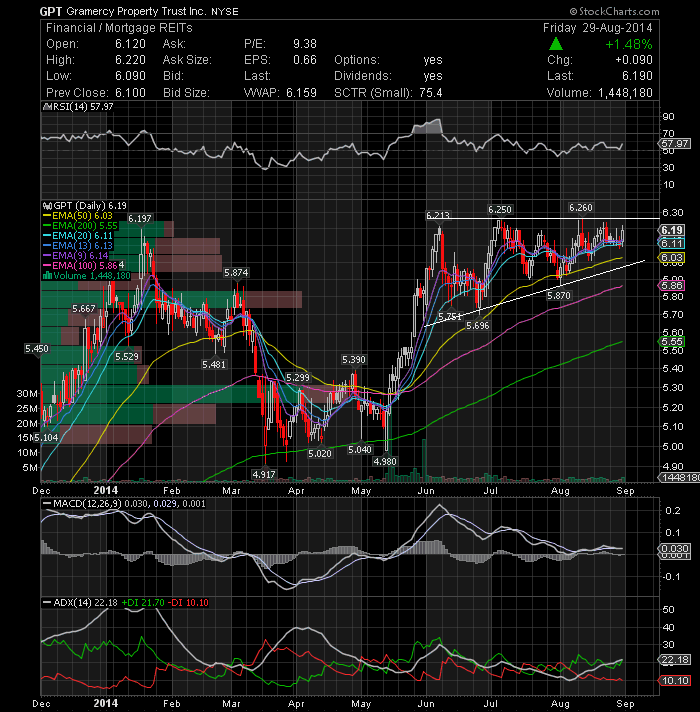The width and height of the screenshot is (700, 712).
Task: Click the 4.917 low price label
Action: click(264, 475)
